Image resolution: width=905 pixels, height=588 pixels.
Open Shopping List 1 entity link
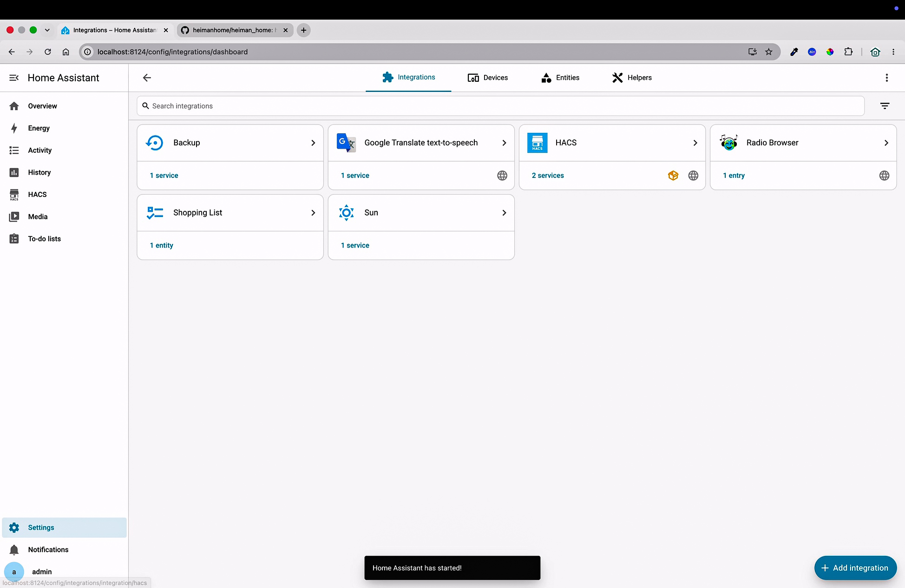click(x=161, y=245)
